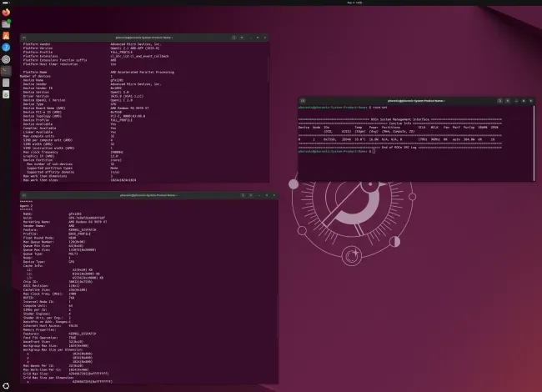
Task: Open the blue Help icon in dock
Action: tap(6, 48)
